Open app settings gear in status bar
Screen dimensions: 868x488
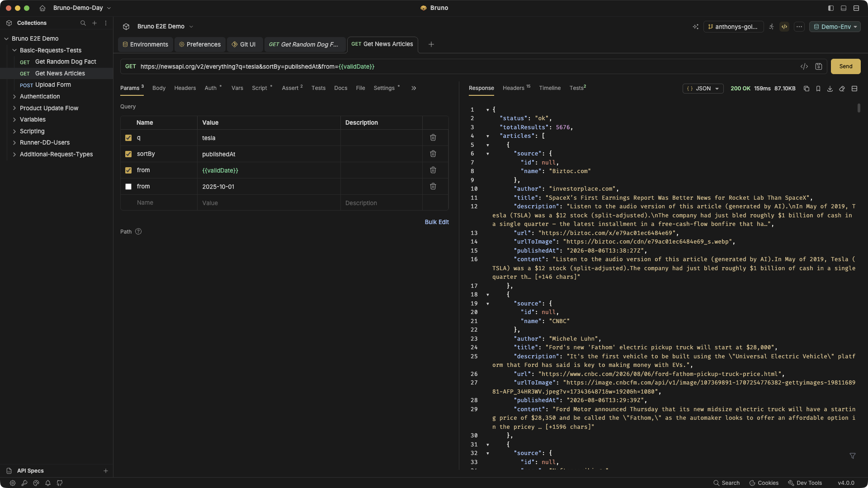(x=13, y=483)
